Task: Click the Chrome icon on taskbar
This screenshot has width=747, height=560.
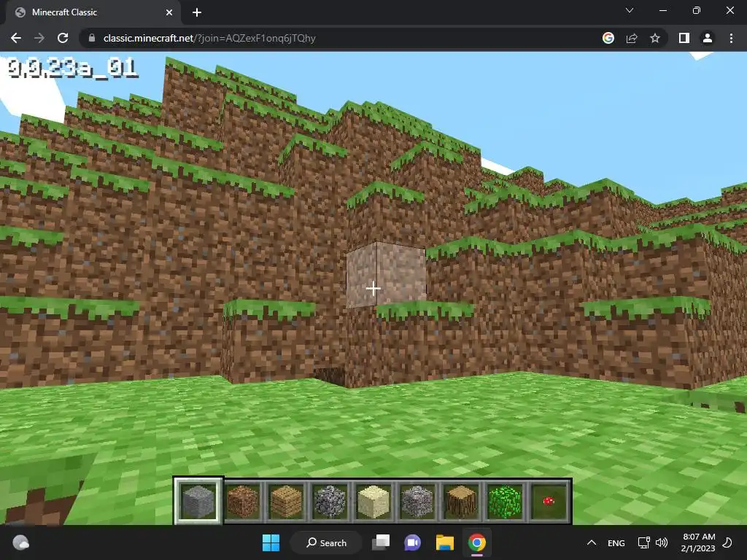Action: click(476, 542)
